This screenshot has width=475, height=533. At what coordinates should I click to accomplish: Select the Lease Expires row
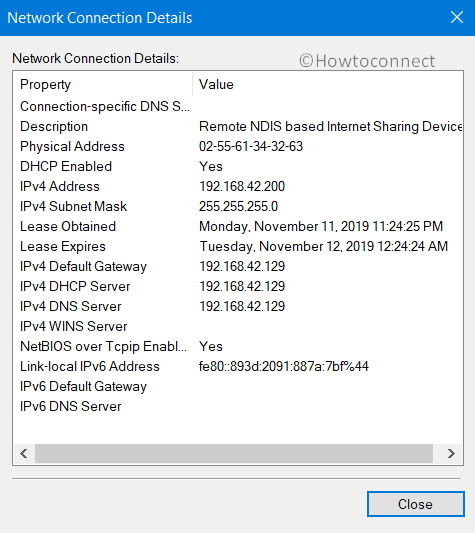[x=238, y=246]
